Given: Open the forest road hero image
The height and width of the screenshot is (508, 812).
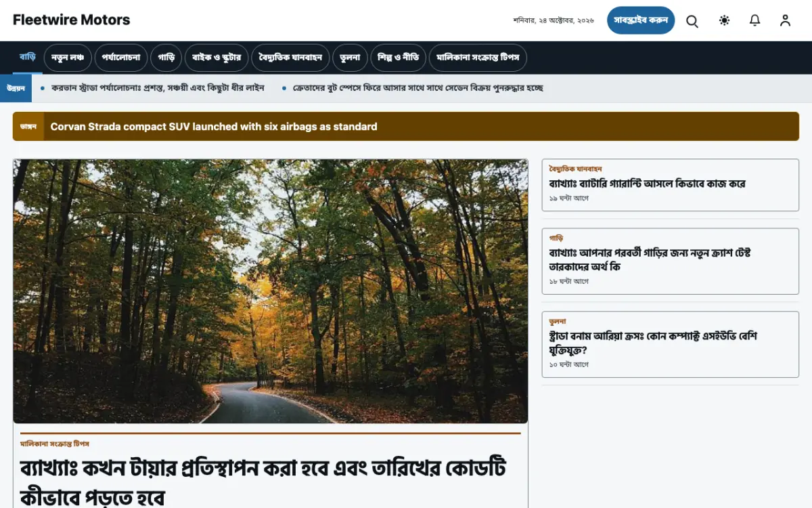Looking at the screenshot, I should click(x=271, y=291).
